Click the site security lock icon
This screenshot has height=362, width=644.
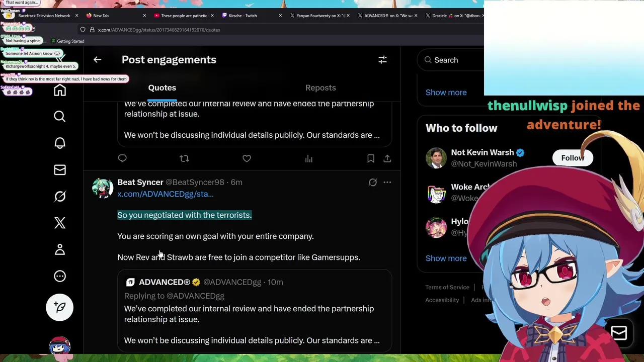pyautogui.click(x=92, y=30)
